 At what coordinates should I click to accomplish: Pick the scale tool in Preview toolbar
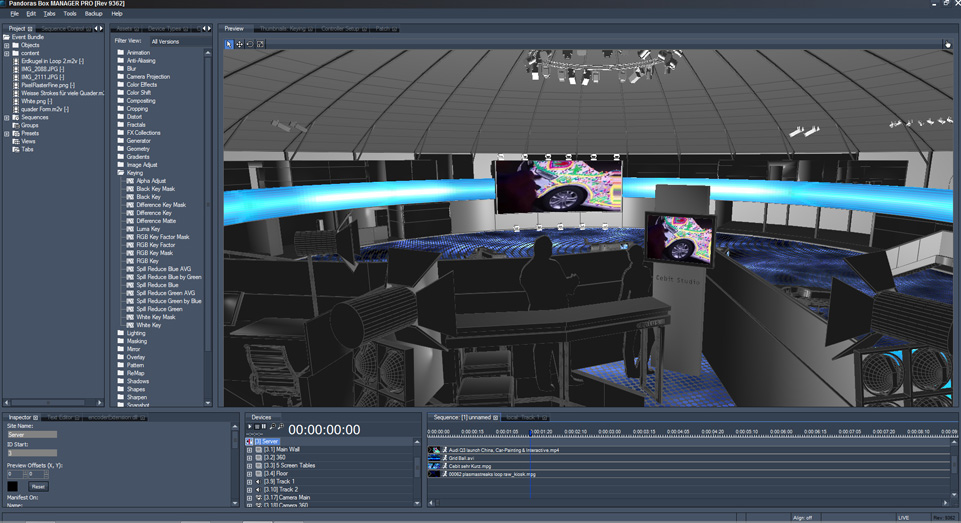[x=260, y=44]
